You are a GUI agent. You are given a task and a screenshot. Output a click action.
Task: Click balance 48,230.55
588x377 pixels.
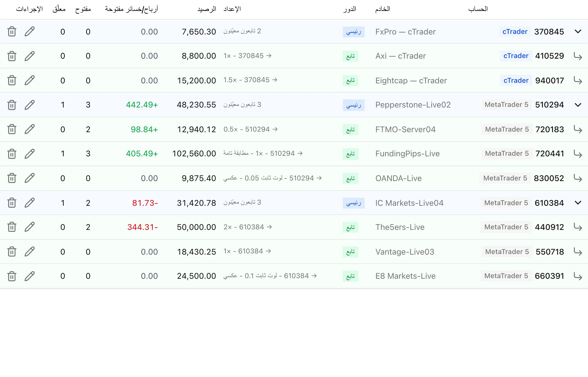[196, 105]
